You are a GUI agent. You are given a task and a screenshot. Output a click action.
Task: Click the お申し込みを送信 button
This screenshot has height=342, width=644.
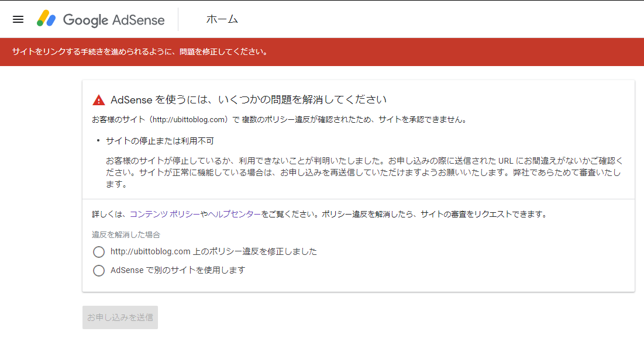120,317
